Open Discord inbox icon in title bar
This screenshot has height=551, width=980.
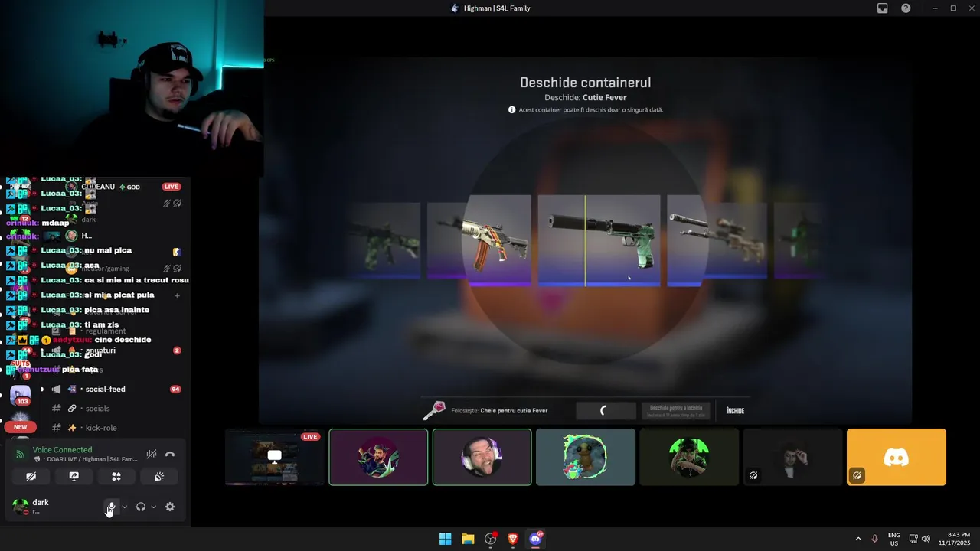click(883, 8)
